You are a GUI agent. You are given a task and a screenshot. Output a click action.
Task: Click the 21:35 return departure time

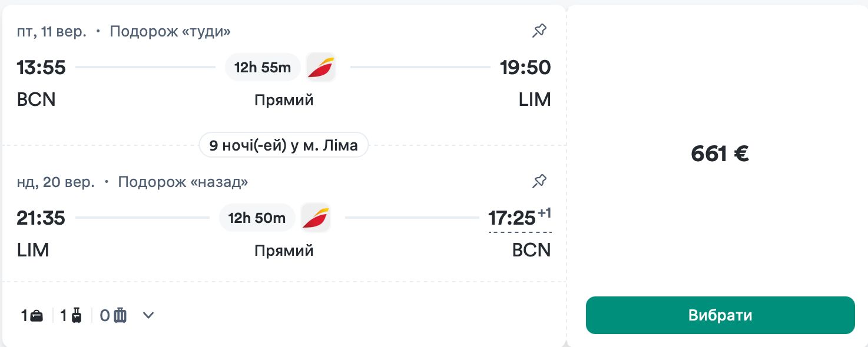(41, 218)
